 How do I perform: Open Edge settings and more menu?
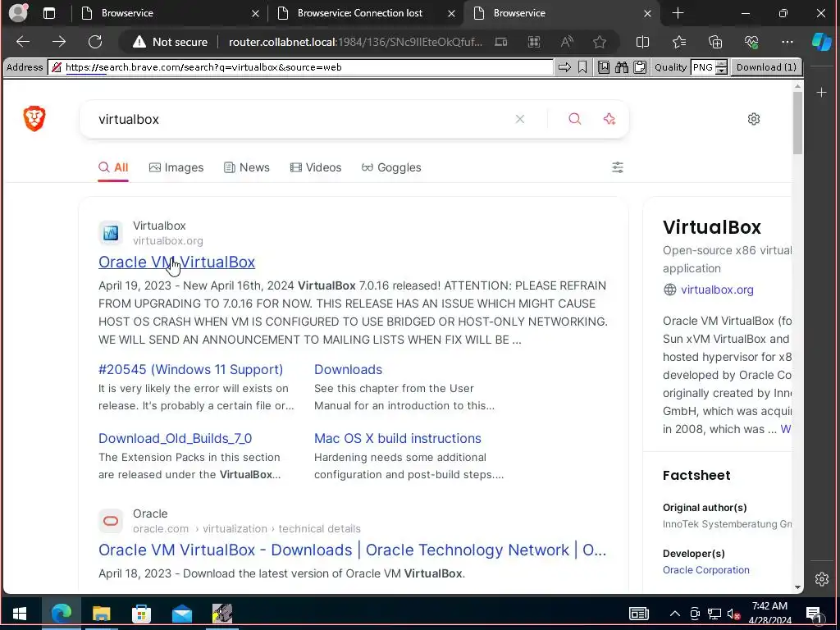click(787, 42)
